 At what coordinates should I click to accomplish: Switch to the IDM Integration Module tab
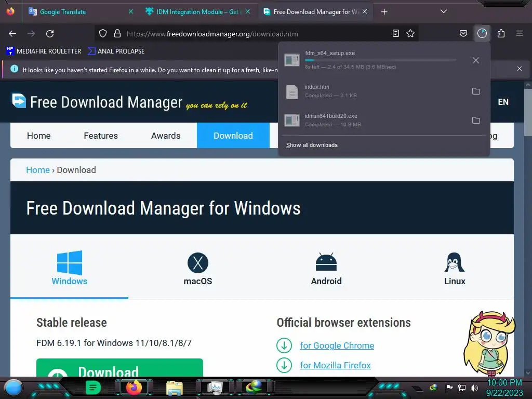click(x=198, y=12)
